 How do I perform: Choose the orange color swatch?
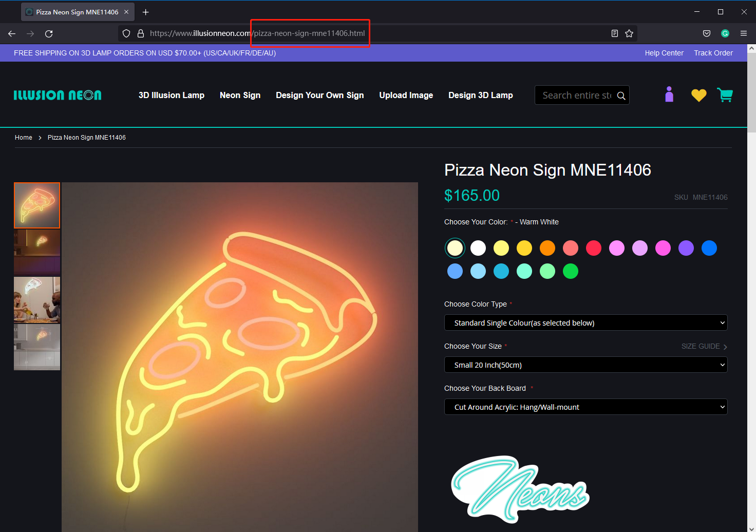pos(547,248)
